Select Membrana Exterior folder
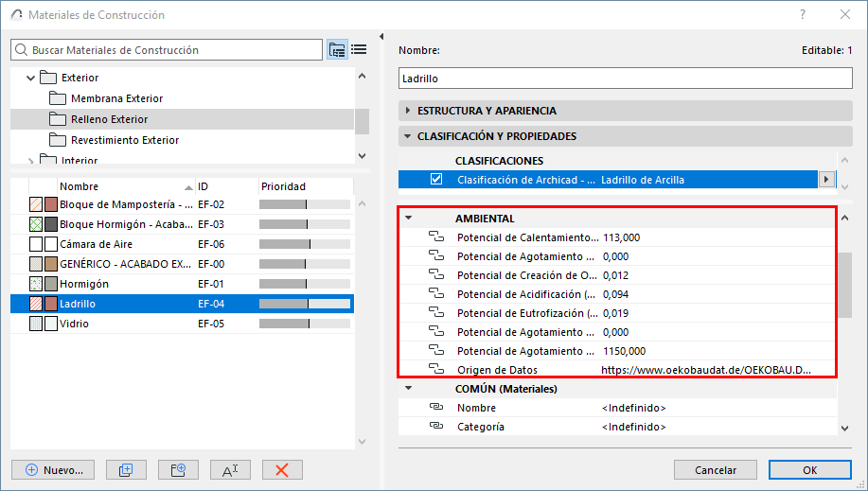 (x=116, y=98)
